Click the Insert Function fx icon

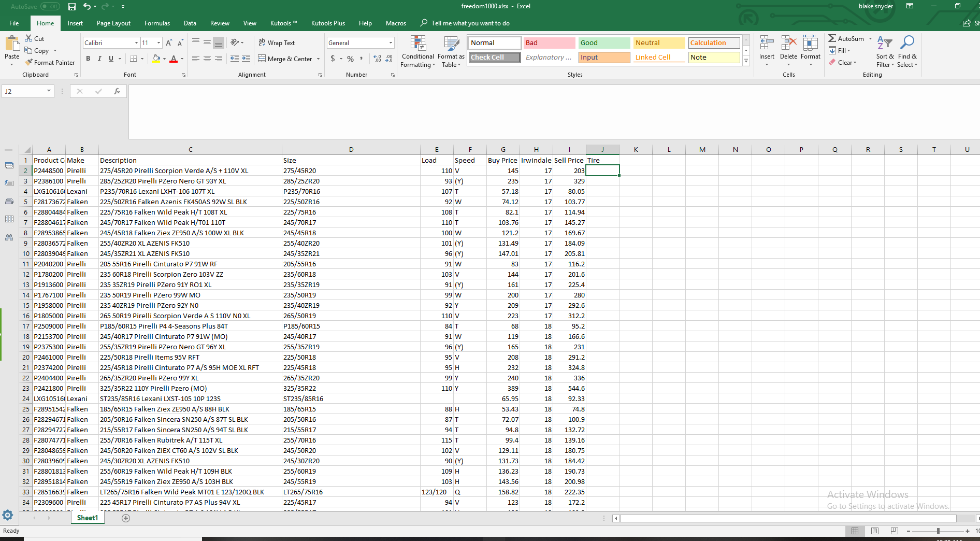coord(117,91)
